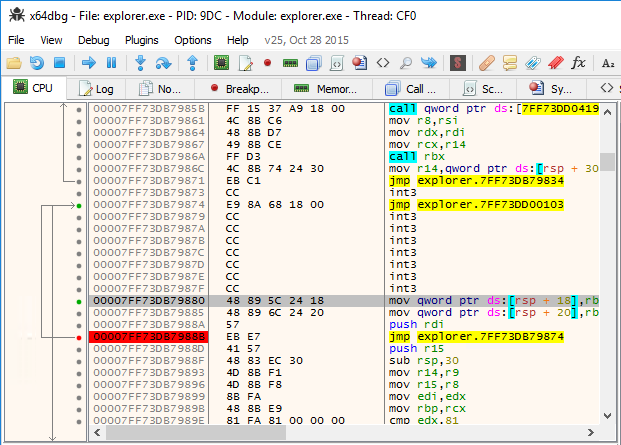Click the Open file folder icon
Image resolution: width=621 pixels, height=445 pixels.
pyautogui.click(x=14, y=63)
